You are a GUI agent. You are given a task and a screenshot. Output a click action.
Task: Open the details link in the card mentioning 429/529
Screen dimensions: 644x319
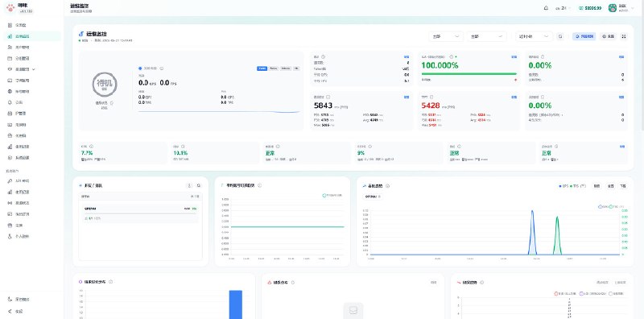pos(621,97)
